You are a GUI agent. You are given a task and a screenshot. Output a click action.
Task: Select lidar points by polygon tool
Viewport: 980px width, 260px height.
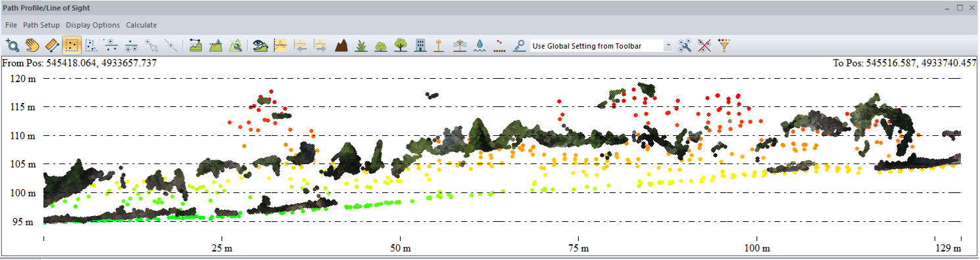[92, 45]
